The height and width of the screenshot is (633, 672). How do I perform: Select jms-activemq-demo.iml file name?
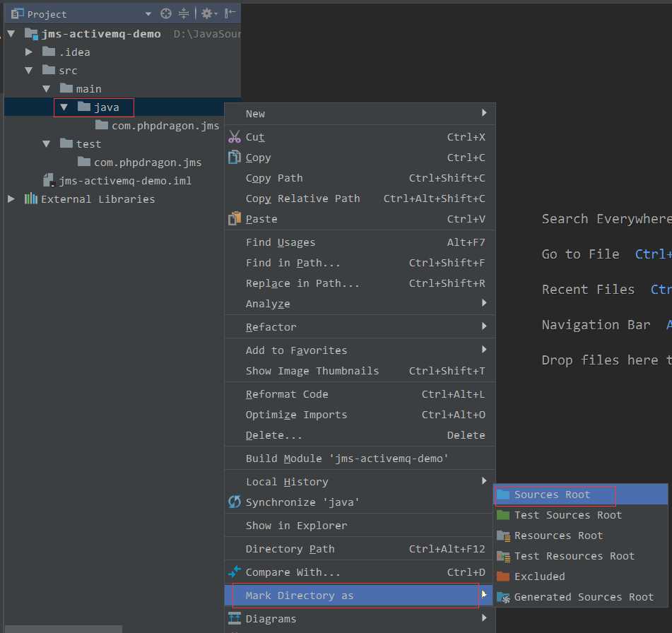click(x=125, y=181)
